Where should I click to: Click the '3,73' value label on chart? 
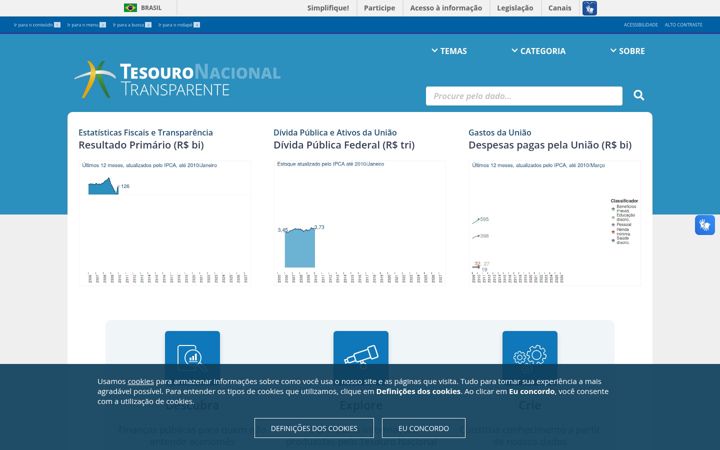click(319, 227)
